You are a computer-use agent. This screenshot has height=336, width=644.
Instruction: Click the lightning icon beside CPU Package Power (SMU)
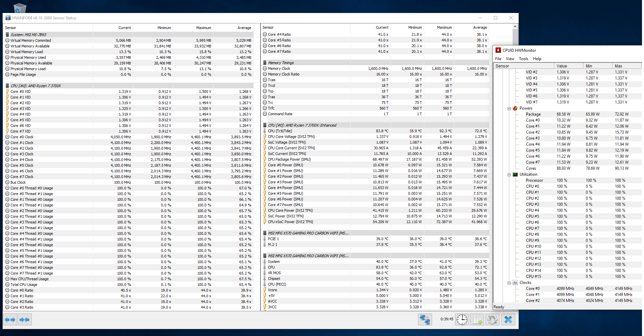pos(265,159)
